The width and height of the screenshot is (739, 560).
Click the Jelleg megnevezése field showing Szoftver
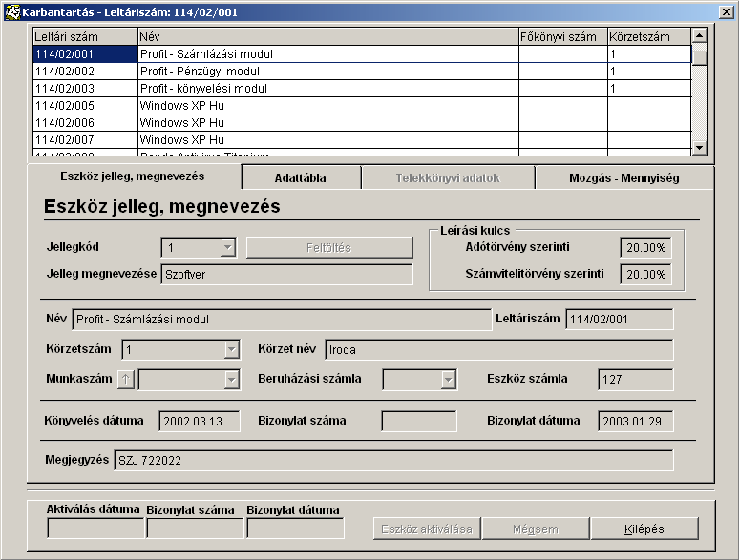287,274
